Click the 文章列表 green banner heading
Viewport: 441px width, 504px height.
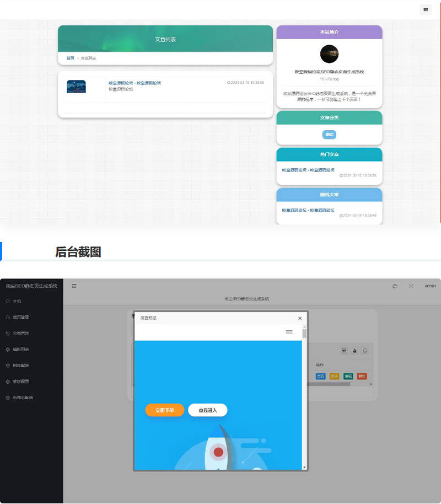pos(165,39)
